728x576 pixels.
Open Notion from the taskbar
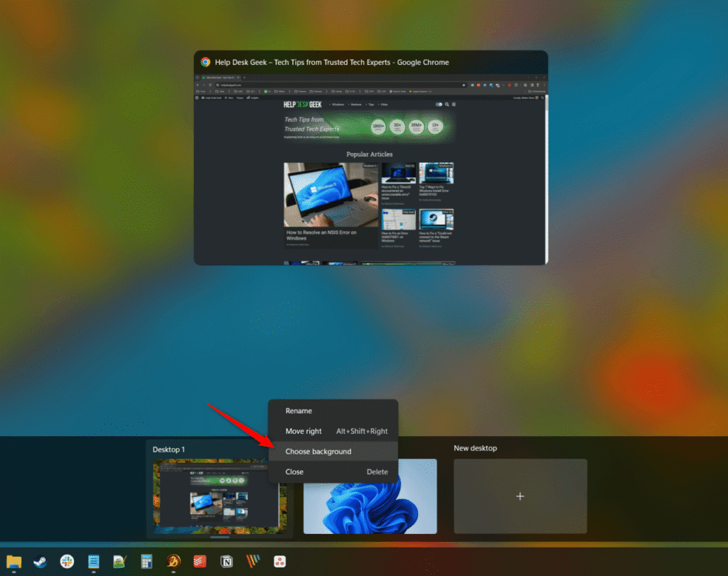pyautogui.click(x=227, y=562)
